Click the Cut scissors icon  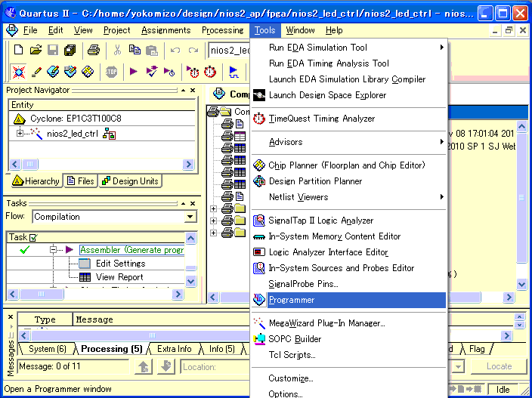tap(117, 50)
